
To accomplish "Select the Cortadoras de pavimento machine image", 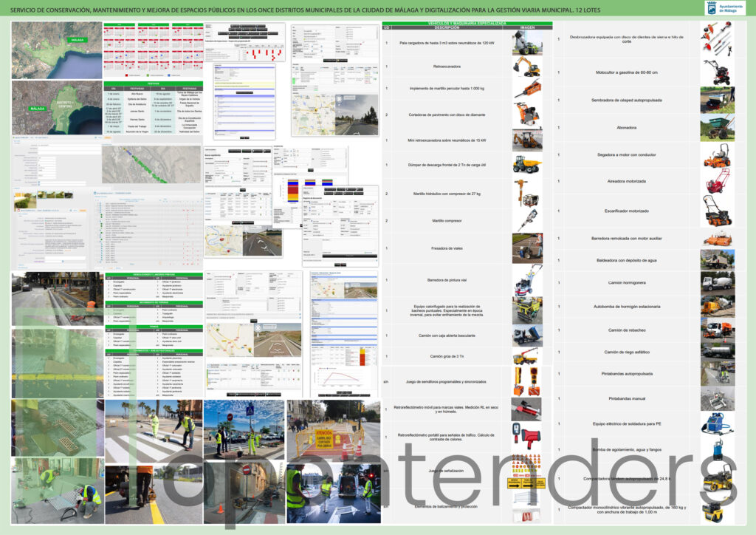I will click(527, 115).
